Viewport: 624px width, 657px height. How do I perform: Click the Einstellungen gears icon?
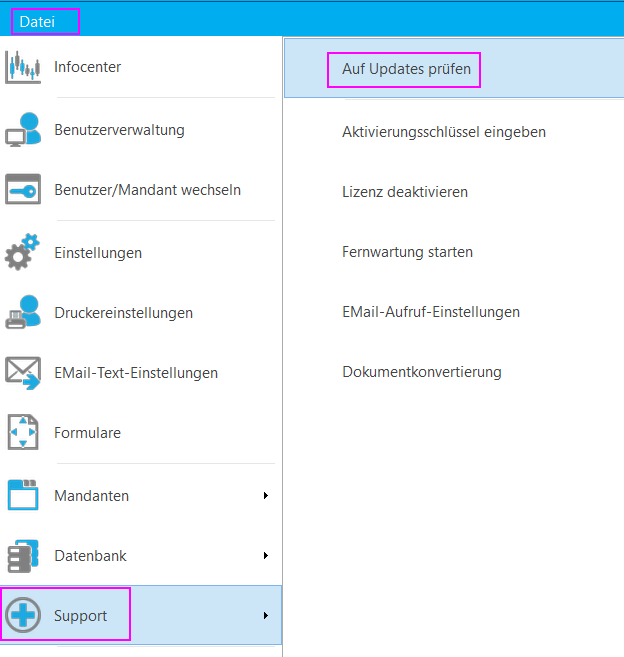23,253
